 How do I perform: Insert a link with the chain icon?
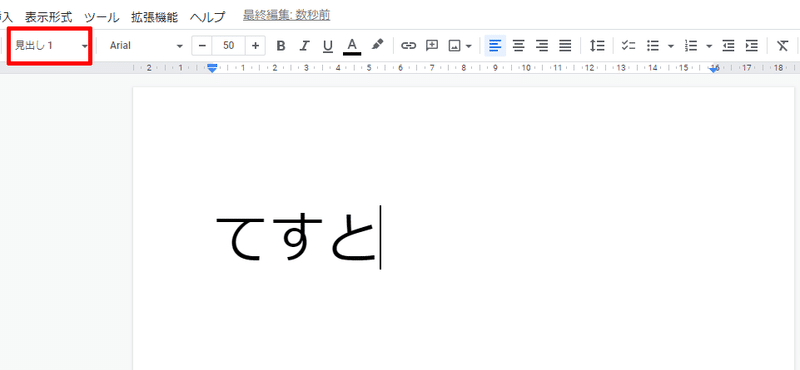click(x=408, y=46)
